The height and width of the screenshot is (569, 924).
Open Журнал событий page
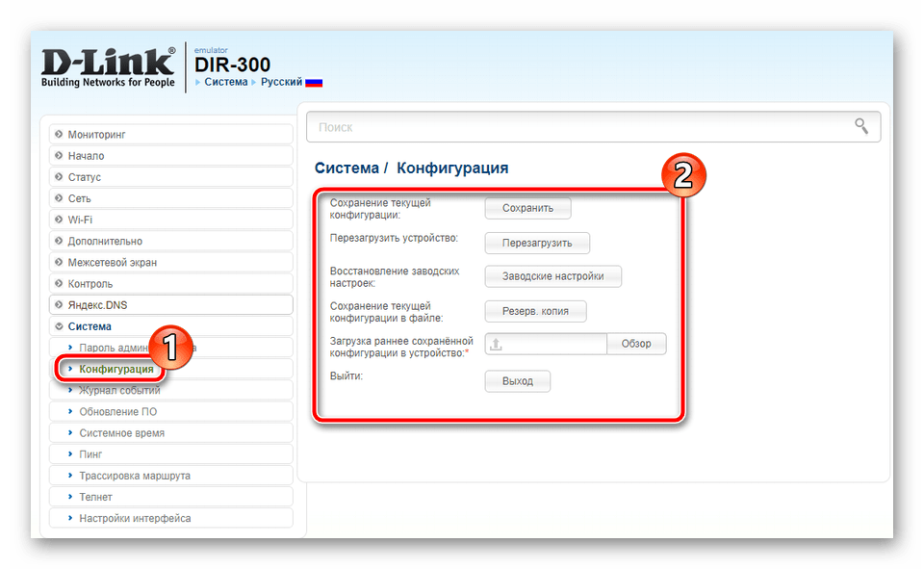[x=171, y=390]
